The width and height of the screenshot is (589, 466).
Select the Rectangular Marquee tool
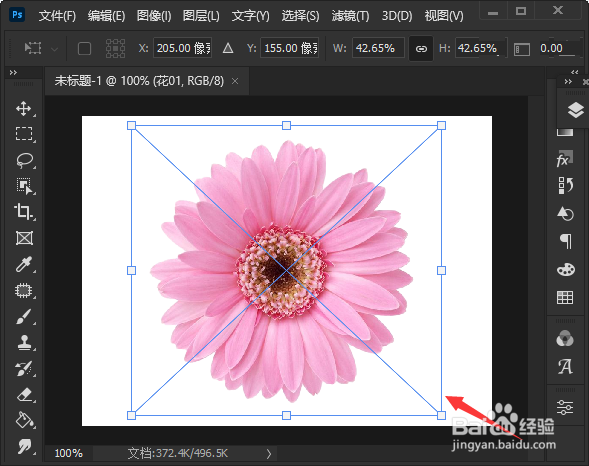coord(24,134)
